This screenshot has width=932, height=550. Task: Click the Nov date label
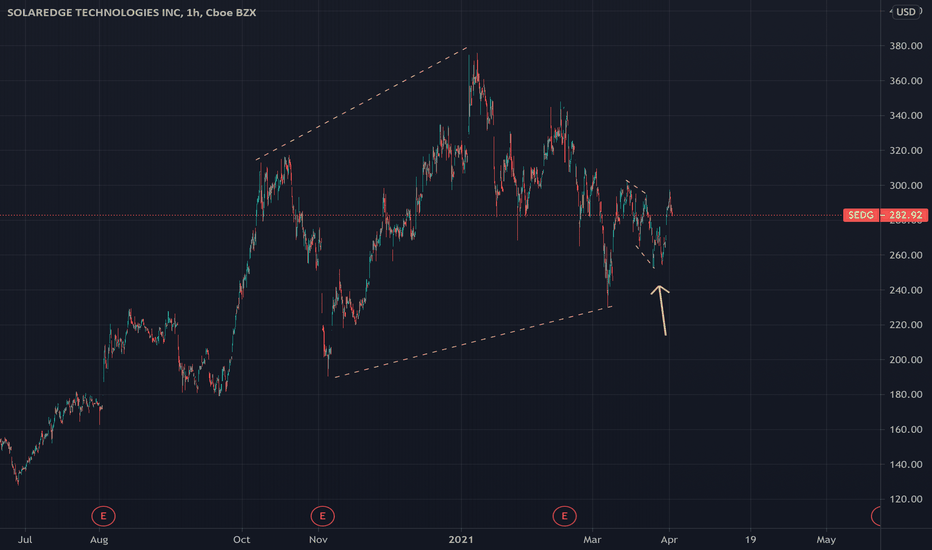[319, 540]
